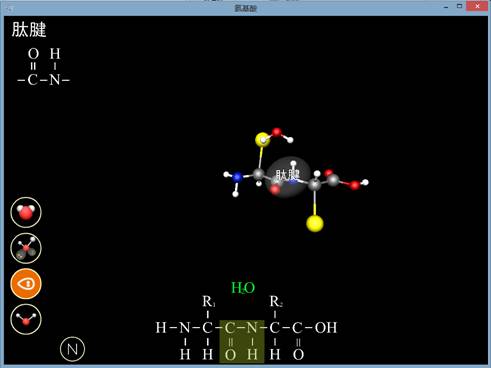Maximize the application window

click(459, 6)
